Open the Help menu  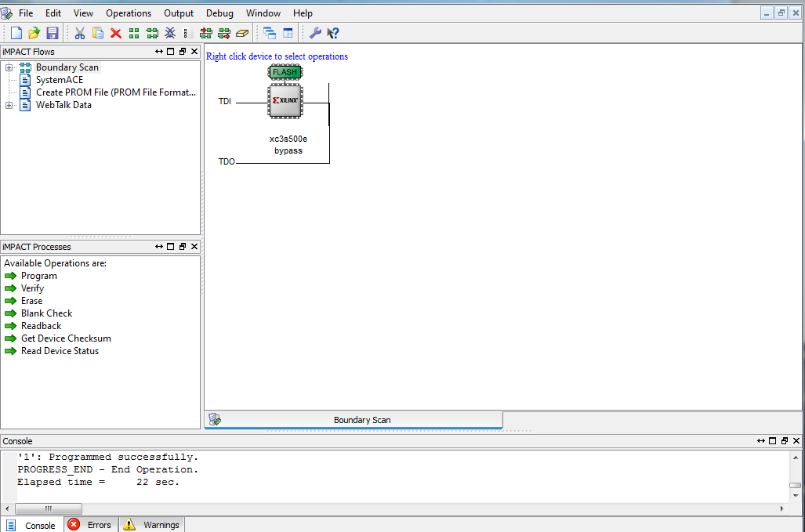303,13
